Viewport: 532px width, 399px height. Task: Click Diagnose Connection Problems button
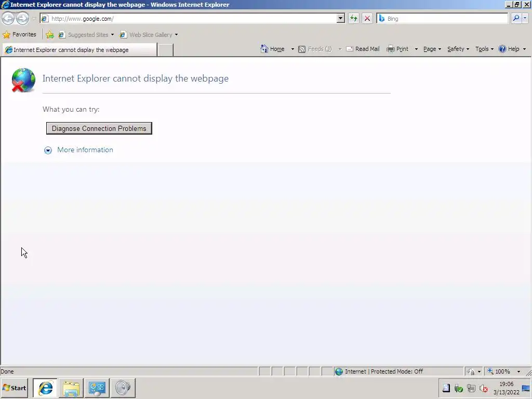pos(99,128)
